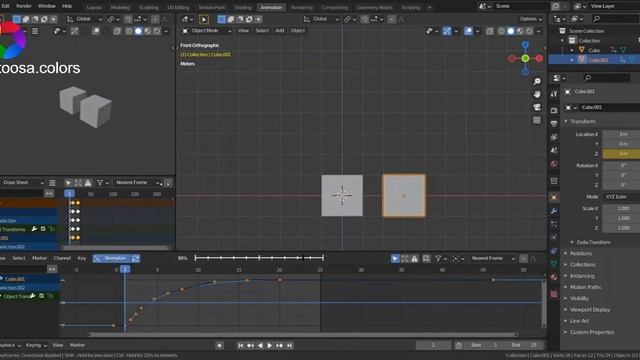This screenshot has height=360, width=640.
Task: Toggle Only Show Selected in graph editor
Action: 395,258
